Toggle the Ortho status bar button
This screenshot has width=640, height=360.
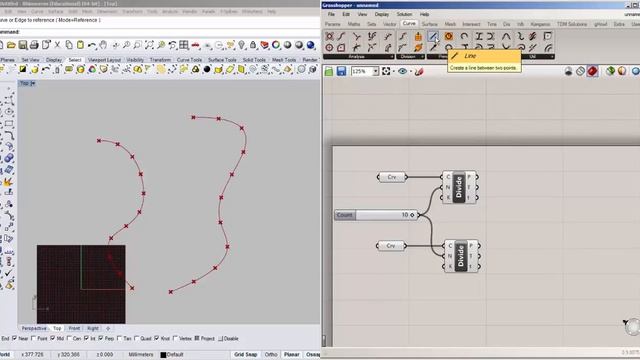(271, 355)
